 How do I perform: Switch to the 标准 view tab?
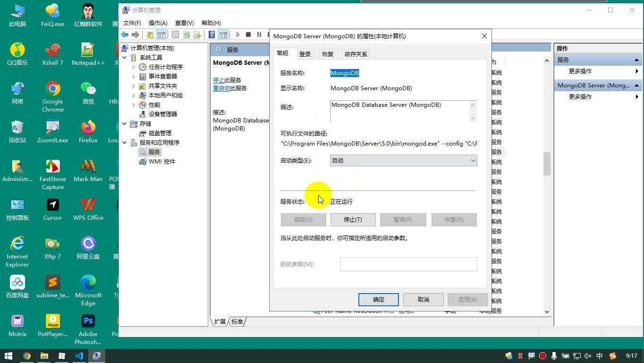point(237,322)
